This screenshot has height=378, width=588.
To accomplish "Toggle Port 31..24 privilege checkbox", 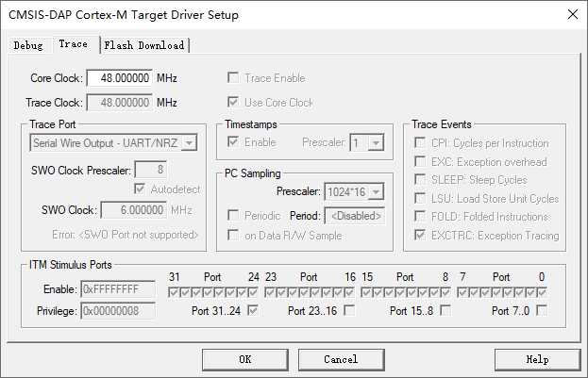I will [253, 310].
